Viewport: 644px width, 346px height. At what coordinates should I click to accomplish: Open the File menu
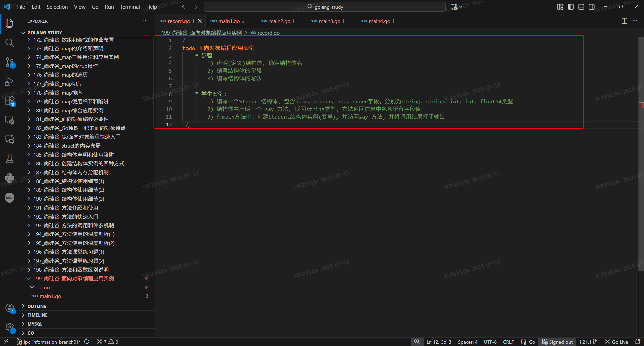(x=21, y=7)
